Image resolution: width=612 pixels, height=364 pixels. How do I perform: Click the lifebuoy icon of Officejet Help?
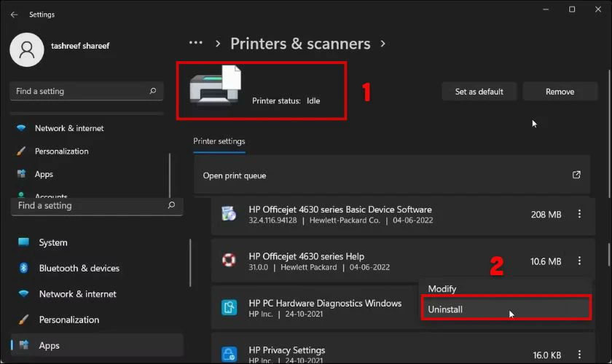229,260
